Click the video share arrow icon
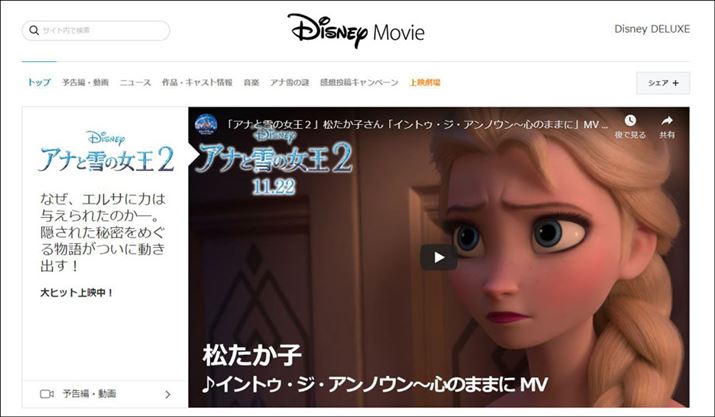This screenshot has height=417, width=715. tap(667, 120)
